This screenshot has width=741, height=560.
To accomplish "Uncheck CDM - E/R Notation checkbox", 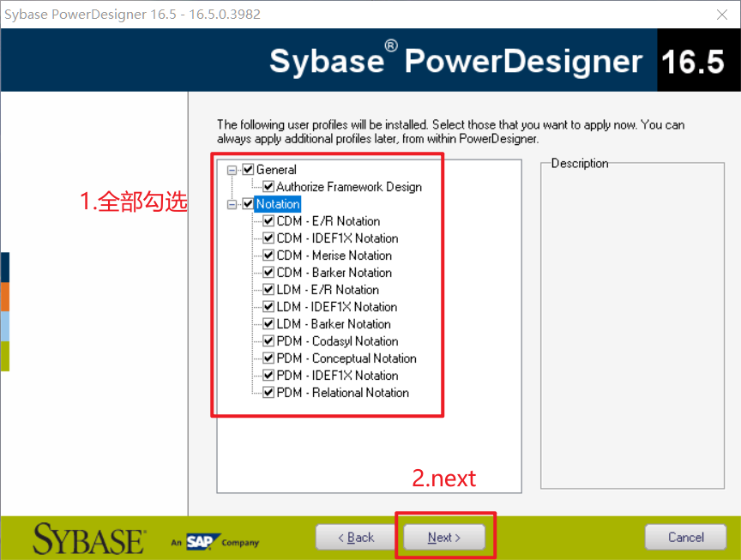I will click(268, 220).
